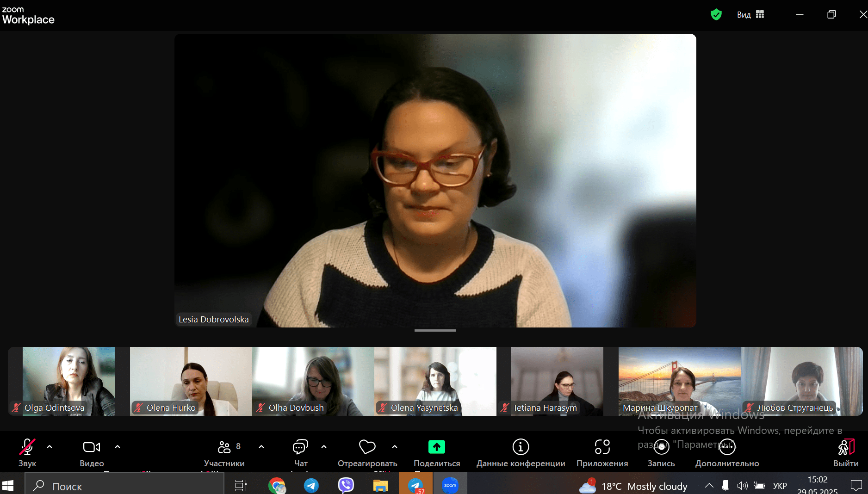The height and width of the screenshot is (494, 868).
Task: Toggle camera with the Видео icon
Action: 92,447
